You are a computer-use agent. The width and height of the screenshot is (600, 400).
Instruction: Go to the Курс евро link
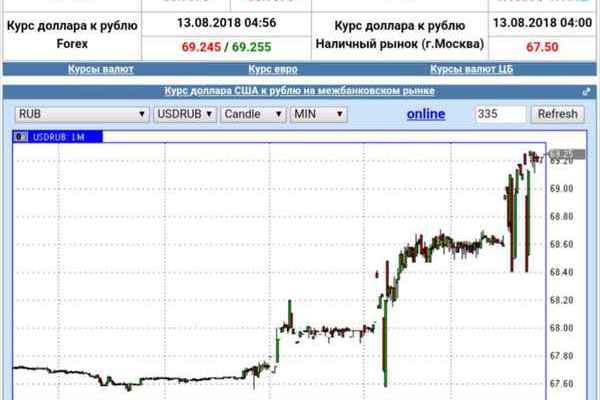[273, 70]
